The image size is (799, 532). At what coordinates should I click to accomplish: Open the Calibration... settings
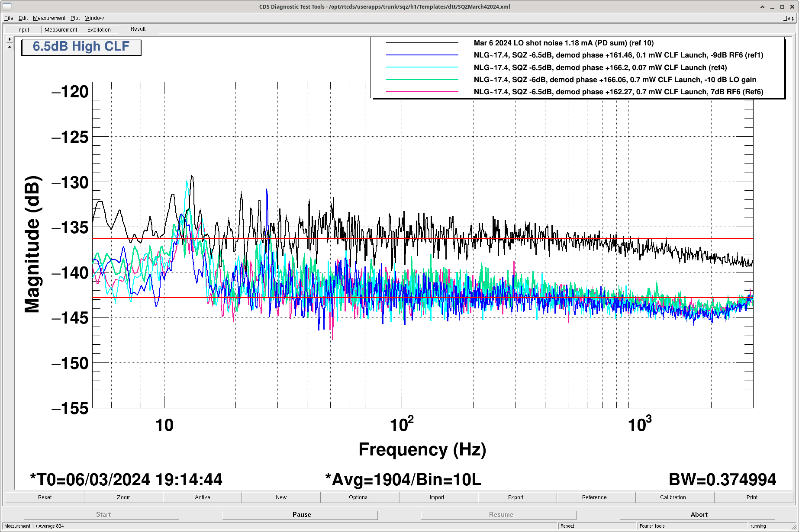click(675, 497)
